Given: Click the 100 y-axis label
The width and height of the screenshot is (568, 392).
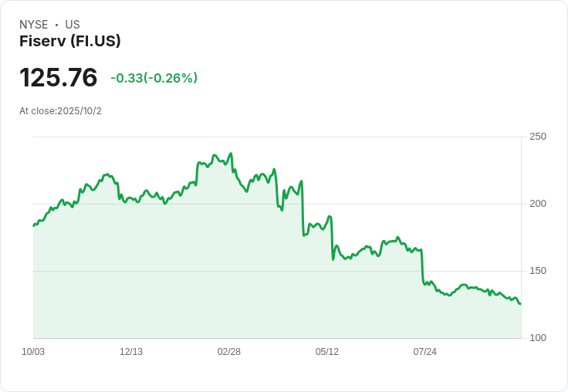Looking at the screenshot, I should [x=538, y=338].
